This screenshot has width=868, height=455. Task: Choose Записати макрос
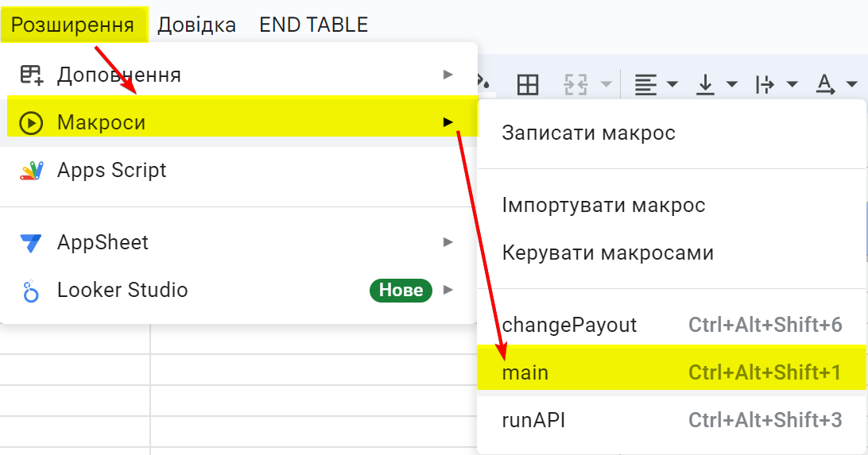click(672, 133)
